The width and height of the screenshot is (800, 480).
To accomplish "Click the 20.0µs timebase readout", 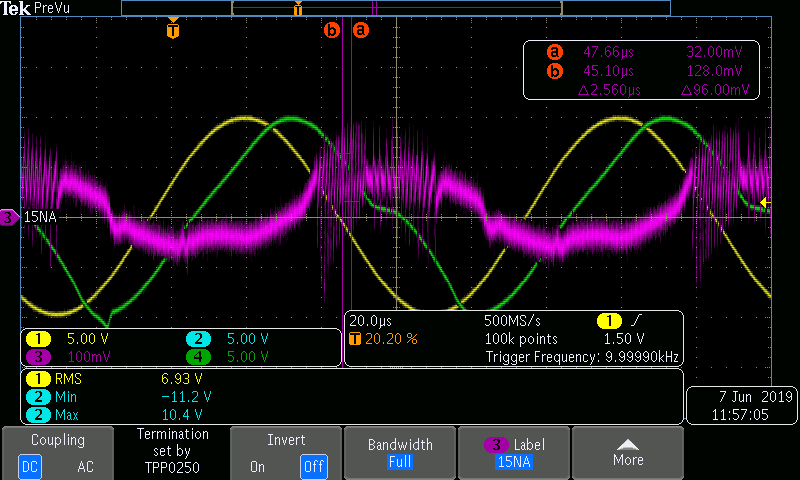I will [x=370, y=321].
